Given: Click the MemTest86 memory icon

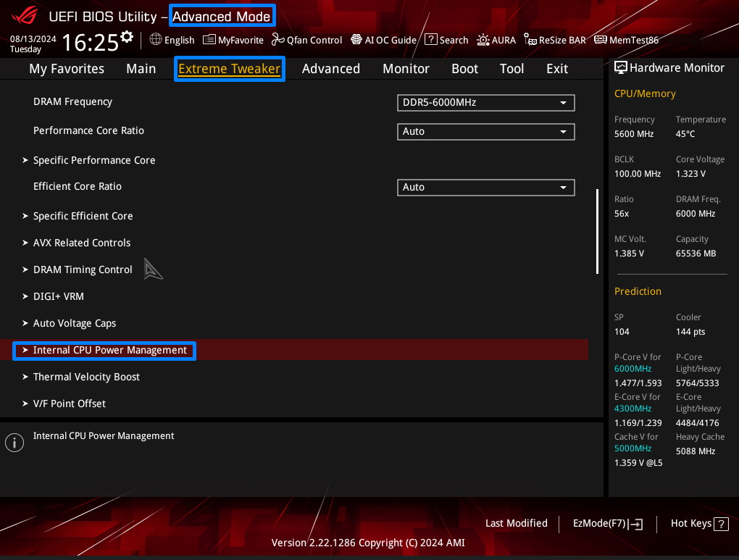Looking at the screenshot, I should 601,40.
